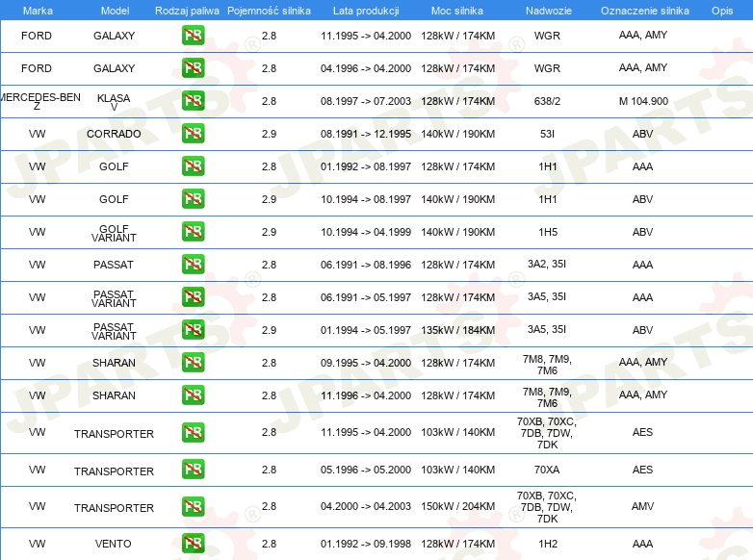Select body code 1H2
This screenshot has width=753, height=560.
point(548,544)
